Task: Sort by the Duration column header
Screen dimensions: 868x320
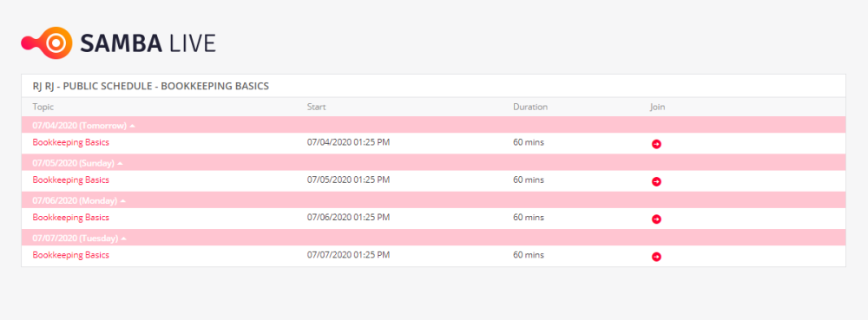Action: (530, 107)
